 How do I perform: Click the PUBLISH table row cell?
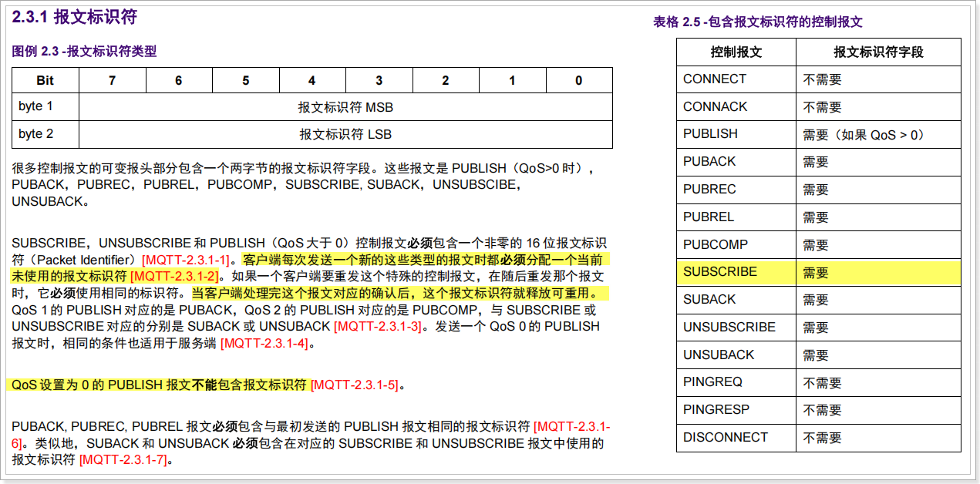click(x=736, y=134)
